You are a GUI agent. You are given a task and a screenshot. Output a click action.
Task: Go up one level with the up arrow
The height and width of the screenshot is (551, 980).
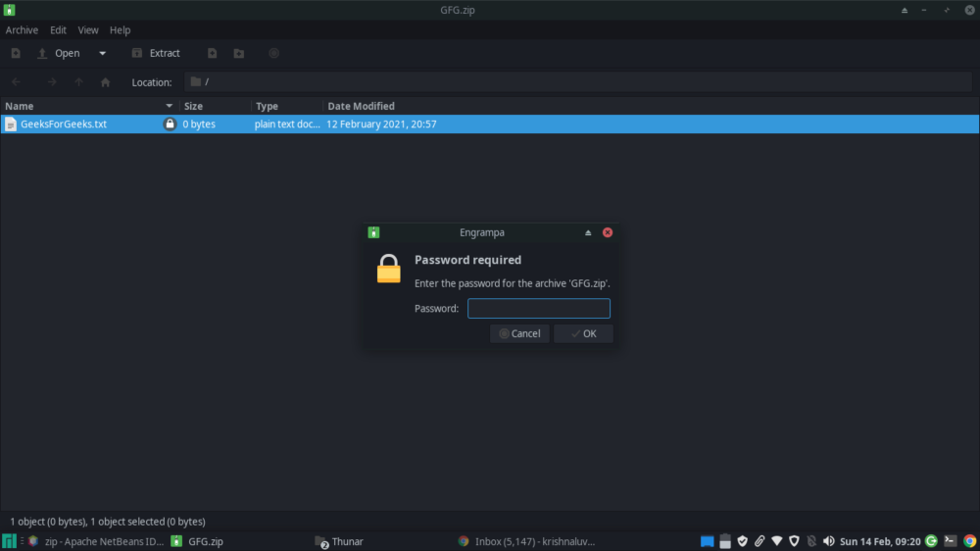click(x=78, y=82)
